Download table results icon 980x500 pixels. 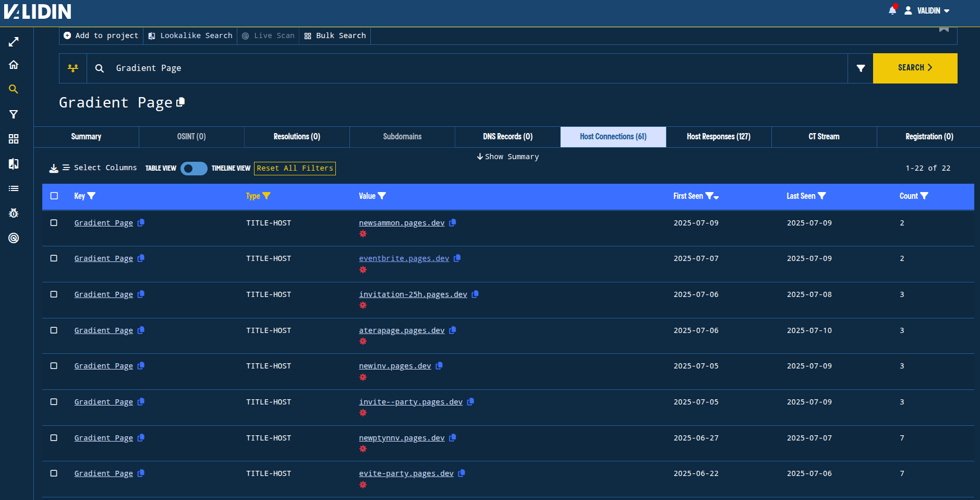54,168
